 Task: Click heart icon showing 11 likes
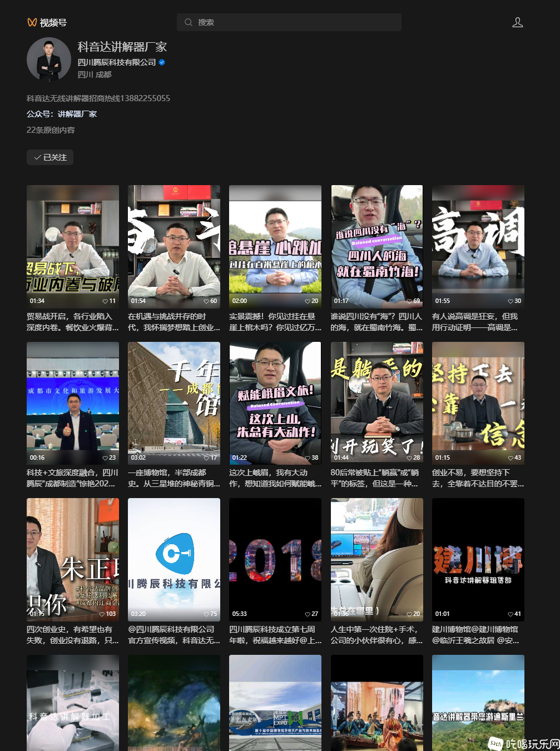(105, 301)
